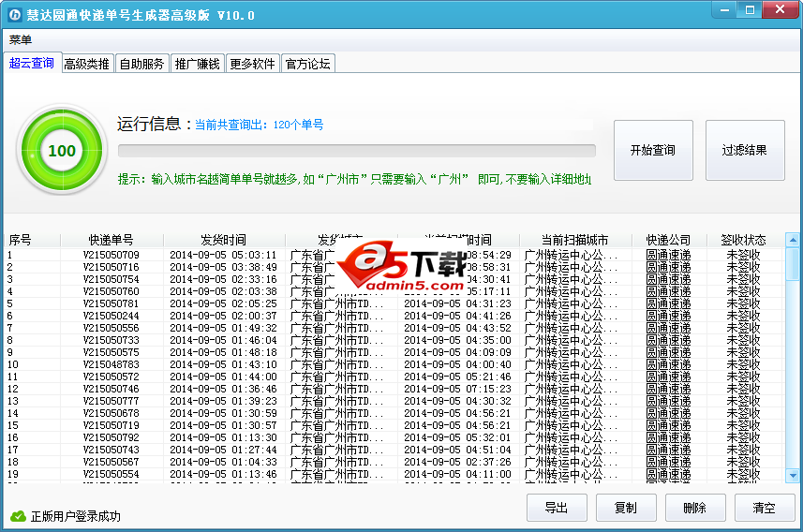Screen dimensions: 803x532
Task: Open the 自助服务 tab
Action: pos(141,64)
